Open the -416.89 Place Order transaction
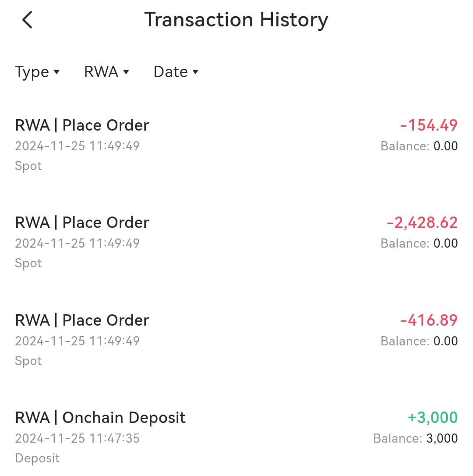The width and height of the screenshot is (473, 476). (236, 340)
